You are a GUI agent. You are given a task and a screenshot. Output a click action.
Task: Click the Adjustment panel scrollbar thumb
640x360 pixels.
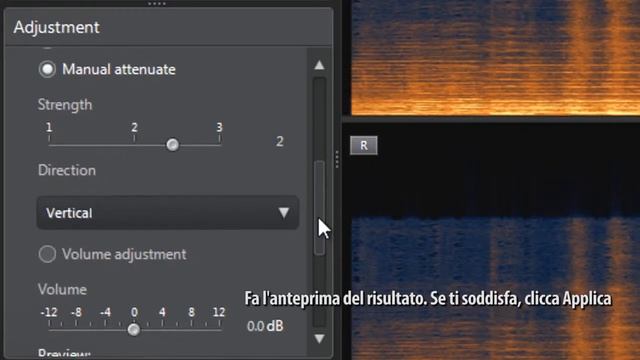pos(320,208)
